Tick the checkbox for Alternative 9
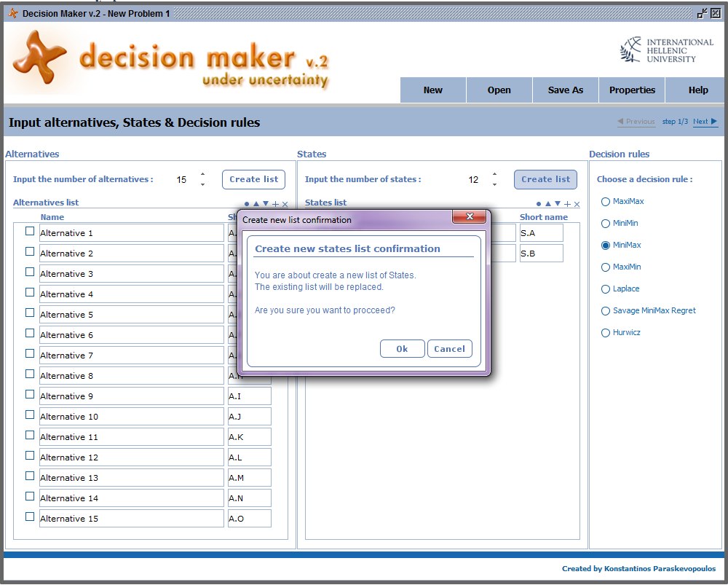The height and width of the screenshot is (585, 728). [x=30, y=395]
